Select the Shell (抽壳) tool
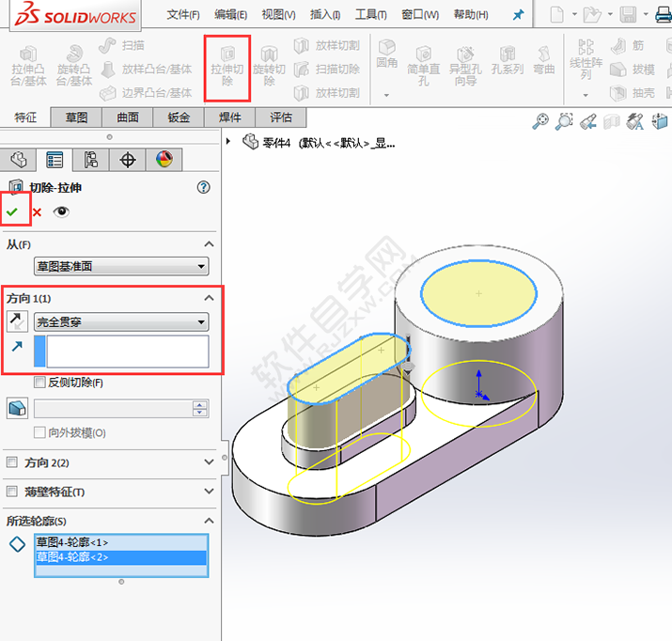The image size is (672, 641). 633,92
